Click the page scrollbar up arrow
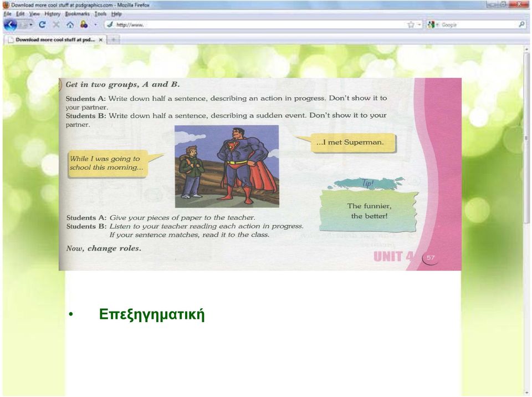Viewport: 532px width, 397px height. coord(526,49)
